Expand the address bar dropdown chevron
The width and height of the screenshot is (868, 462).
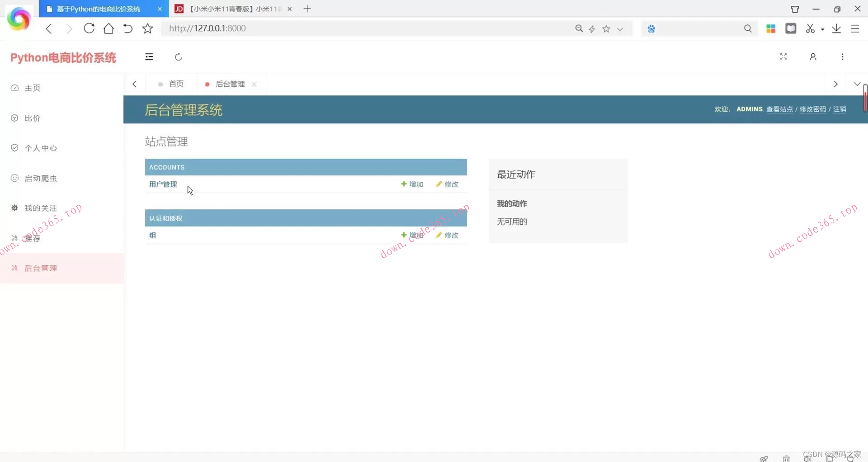tap(620, 29)
